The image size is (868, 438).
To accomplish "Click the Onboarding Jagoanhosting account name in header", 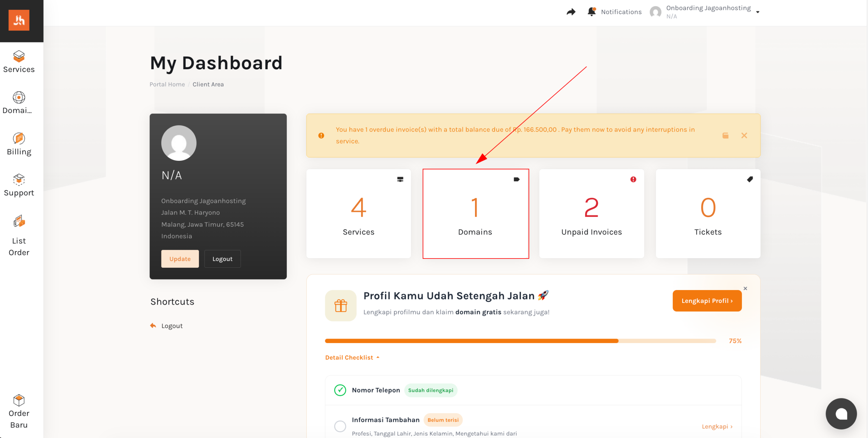I will click(x=708, y=8).
